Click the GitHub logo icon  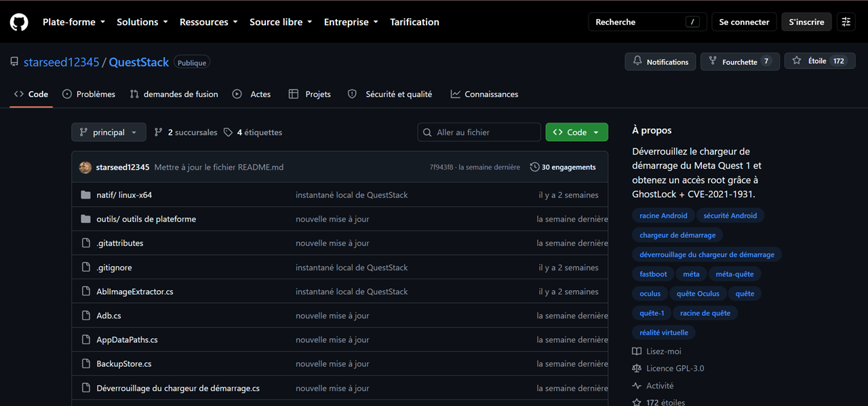coord(19,22)
